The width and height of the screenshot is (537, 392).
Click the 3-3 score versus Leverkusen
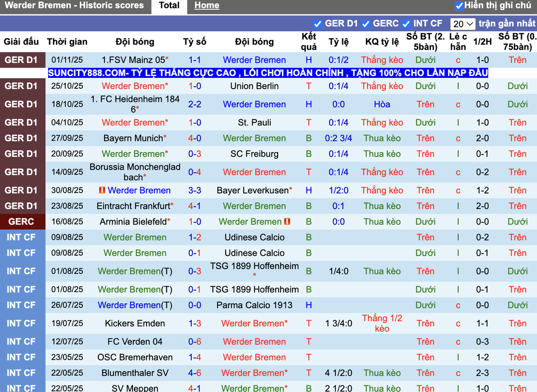(195, 190)
